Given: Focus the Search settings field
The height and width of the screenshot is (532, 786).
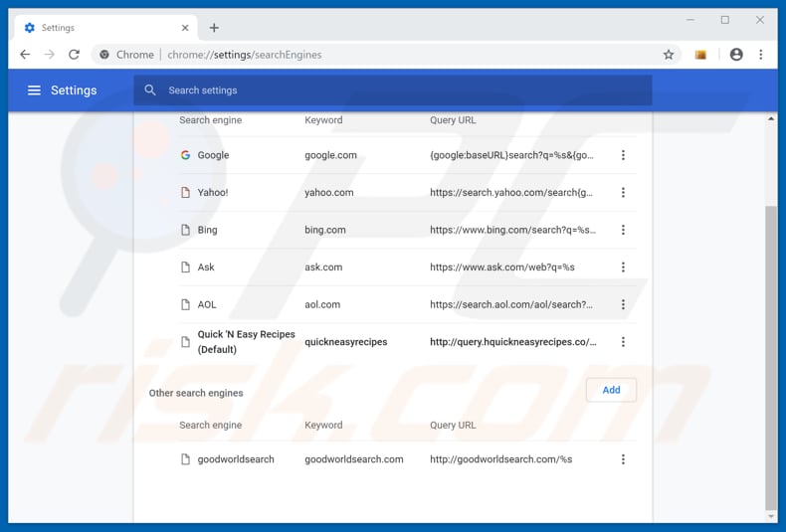Looking at the screenshot, I should (392, 90).
